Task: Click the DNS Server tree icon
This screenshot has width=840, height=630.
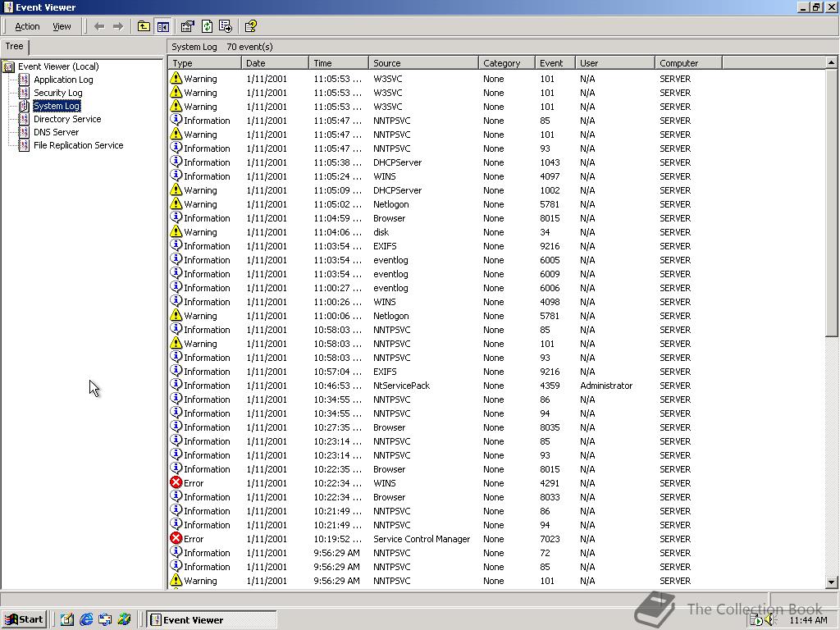Action: click(x=24, y=132)
